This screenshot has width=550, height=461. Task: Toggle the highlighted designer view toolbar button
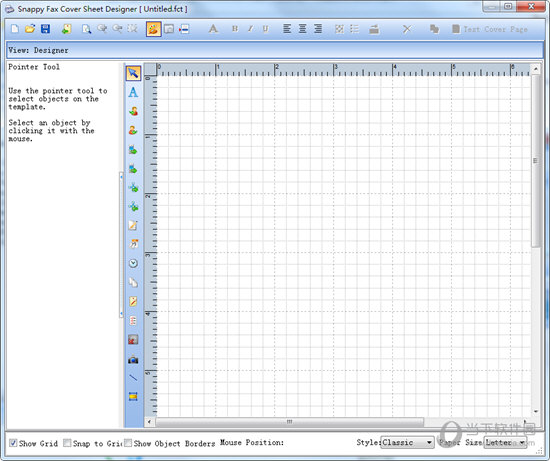[x=154, y=29]
